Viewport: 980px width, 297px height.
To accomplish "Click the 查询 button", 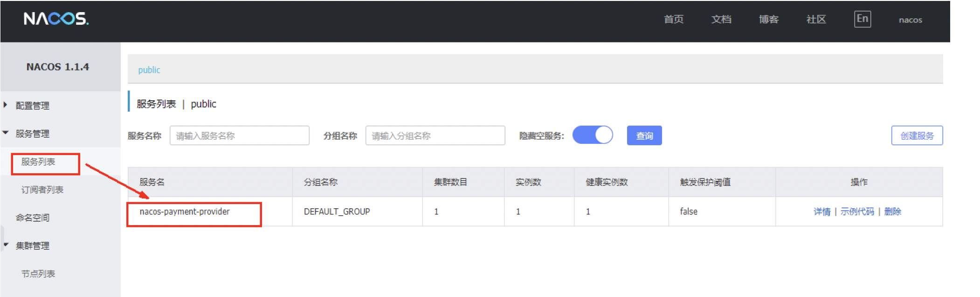I will 644,136.
